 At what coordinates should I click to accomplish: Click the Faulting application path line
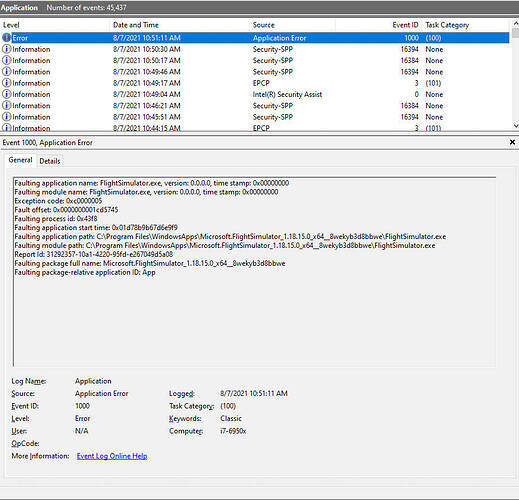230,237
